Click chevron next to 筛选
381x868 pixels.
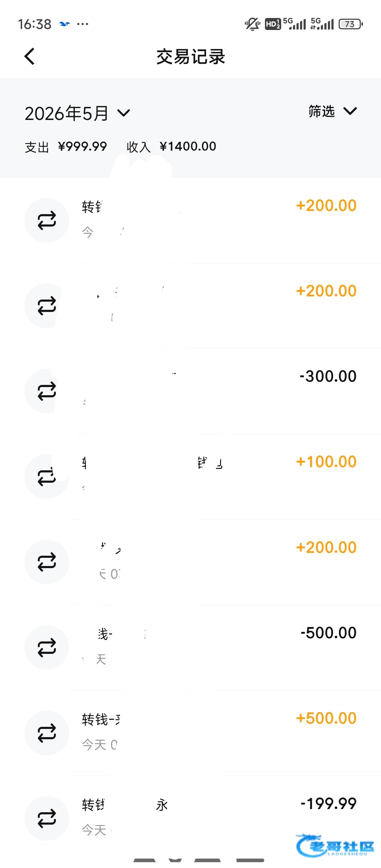click(x=350, y=111)
